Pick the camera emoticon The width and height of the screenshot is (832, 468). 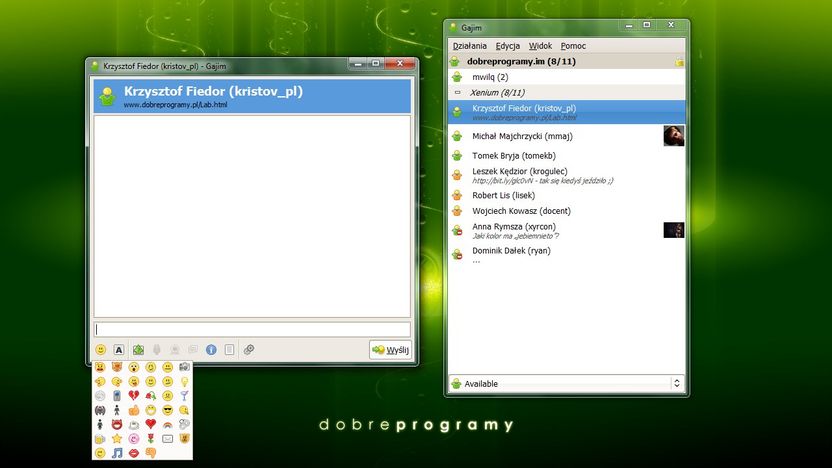[184, 367]
